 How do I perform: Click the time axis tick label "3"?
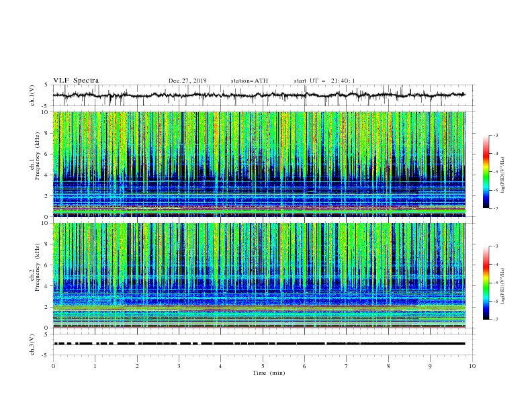point(179,366)
